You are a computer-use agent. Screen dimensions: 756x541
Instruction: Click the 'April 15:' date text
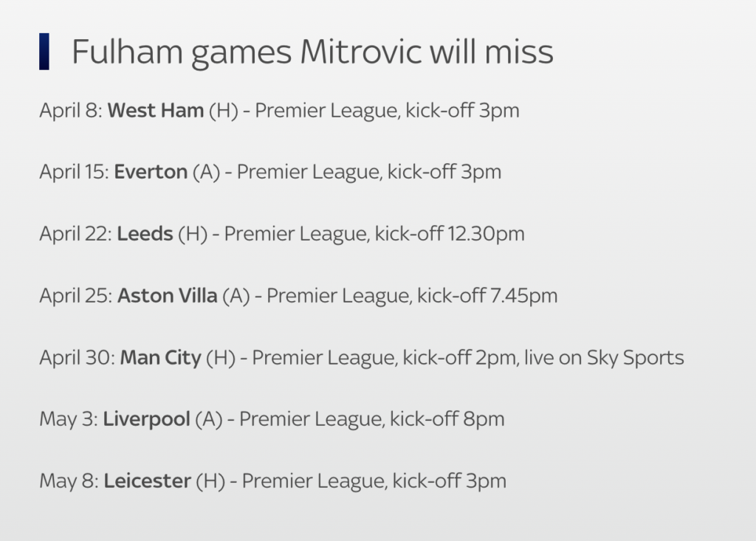coord(75,173)
